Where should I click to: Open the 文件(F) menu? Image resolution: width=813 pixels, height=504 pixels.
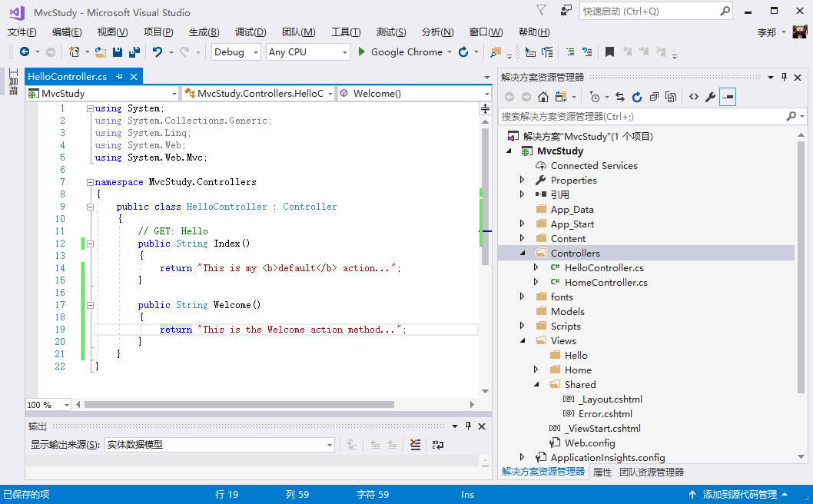point(22,32)
